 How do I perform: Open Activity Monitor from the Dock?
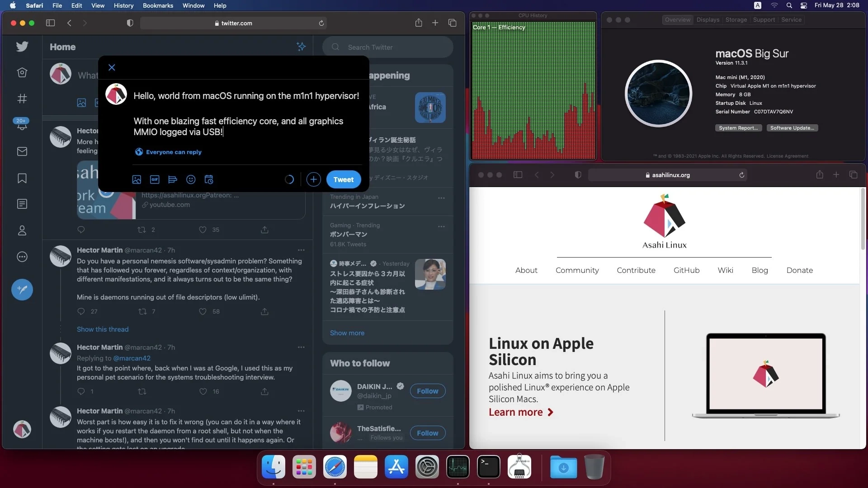tap(458, 467)
